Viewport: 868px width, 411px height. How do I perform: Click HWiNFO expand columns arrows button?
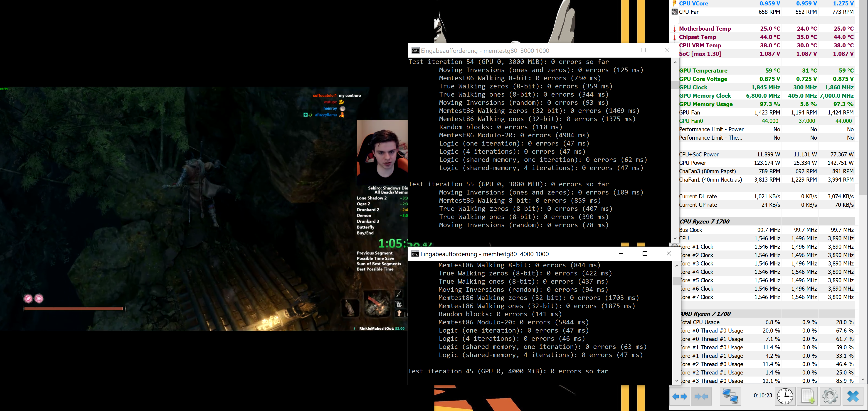(680, 396)
